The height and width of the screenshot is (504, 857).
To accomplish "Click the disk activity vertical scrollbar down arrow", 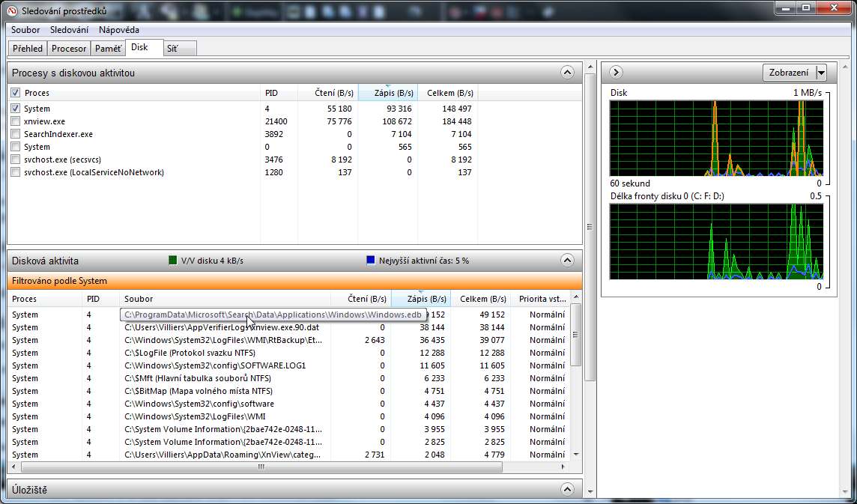I will point(575,454).
